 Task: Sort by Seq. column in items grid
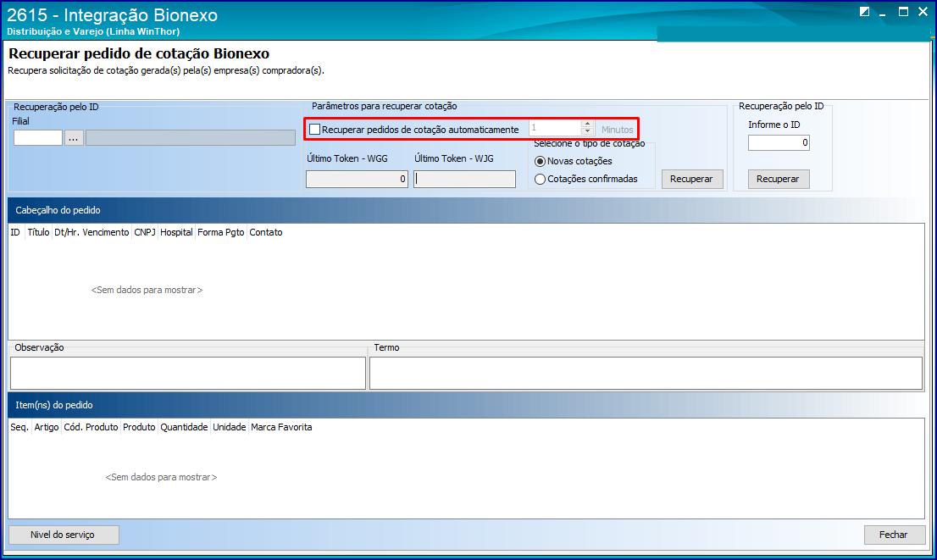[19, 427]
